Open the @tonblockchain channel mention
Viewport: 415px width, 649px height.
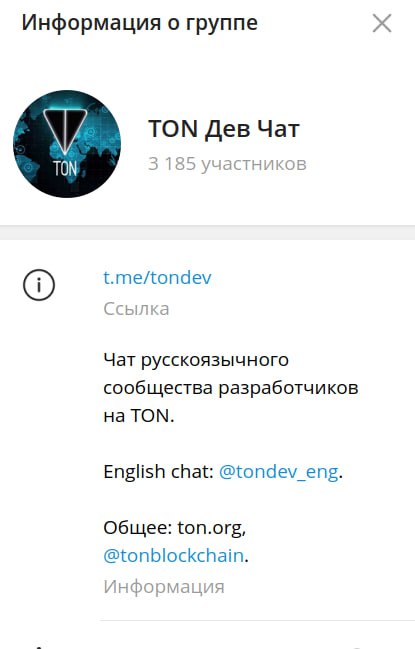(173, 555)
